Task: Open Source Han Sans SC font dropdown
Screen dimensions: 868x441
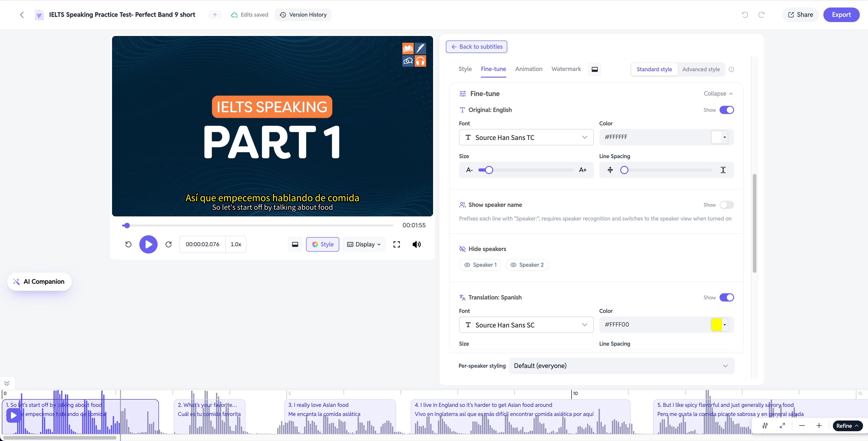Action: 526,325
